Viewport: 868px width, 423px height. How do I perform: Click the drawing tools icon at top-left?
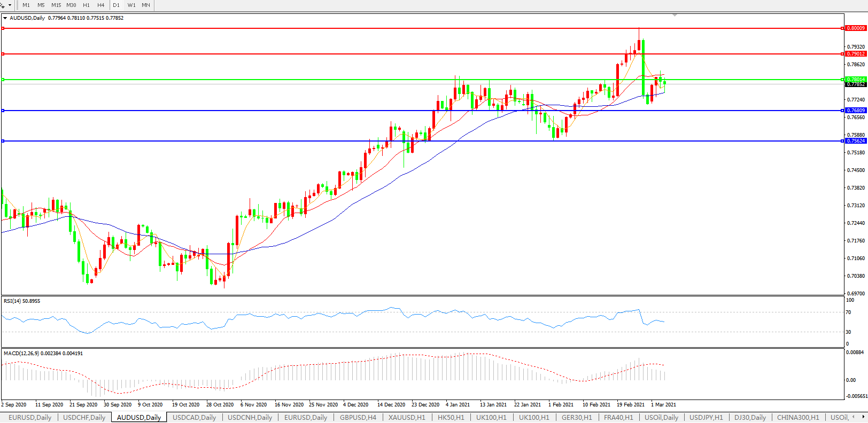(x=3, y=5)
